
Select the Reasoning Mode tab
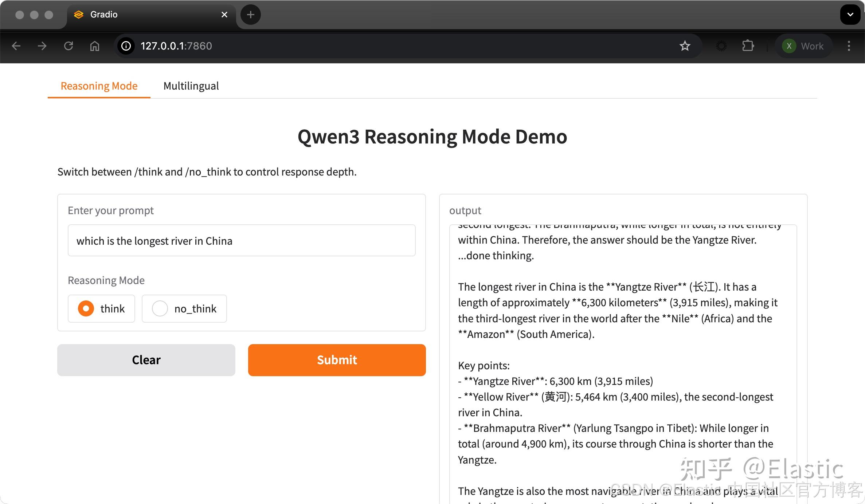tap(99, 86)
